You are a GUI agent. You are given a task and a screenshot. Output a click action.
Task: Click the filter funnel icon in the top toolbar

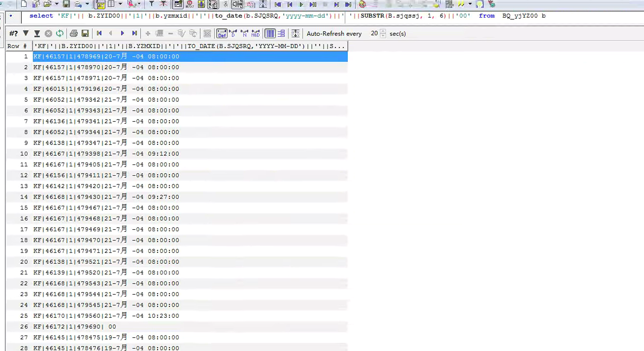pyautogui.click(x=151, y=4)
